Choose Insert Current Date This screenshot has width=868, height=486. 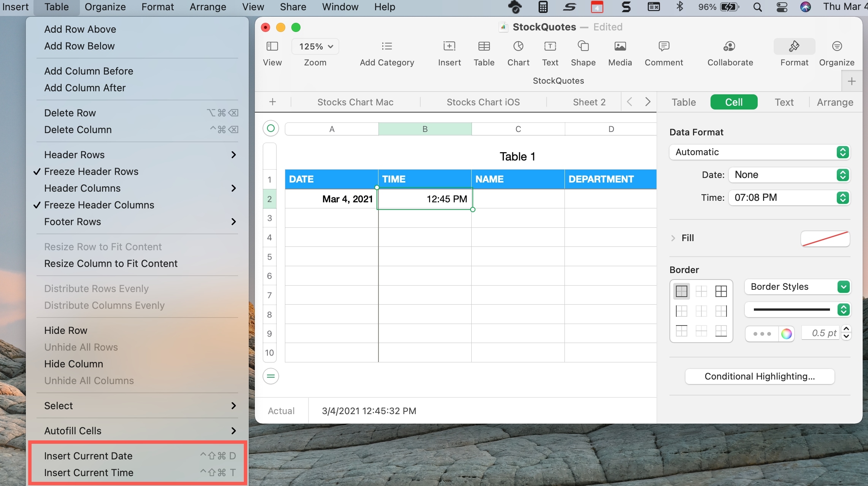[137, 456]
